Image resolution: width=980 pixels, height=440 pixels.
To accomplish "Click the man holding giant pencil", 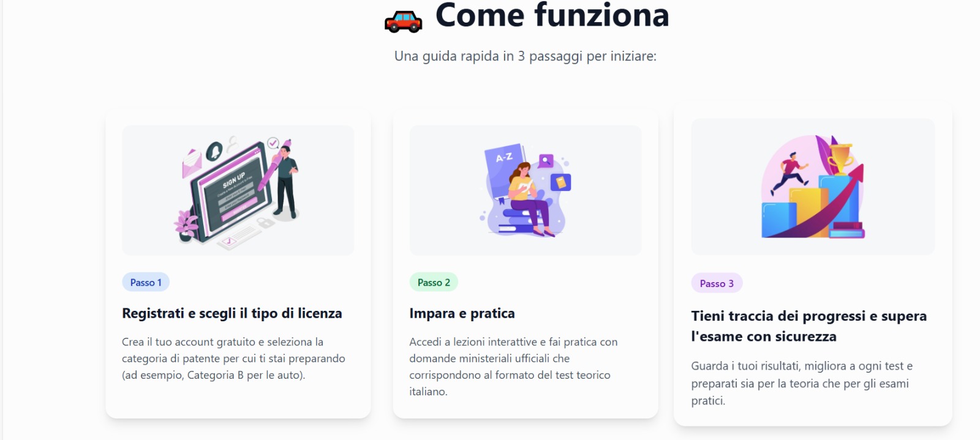I will (285, 181).
